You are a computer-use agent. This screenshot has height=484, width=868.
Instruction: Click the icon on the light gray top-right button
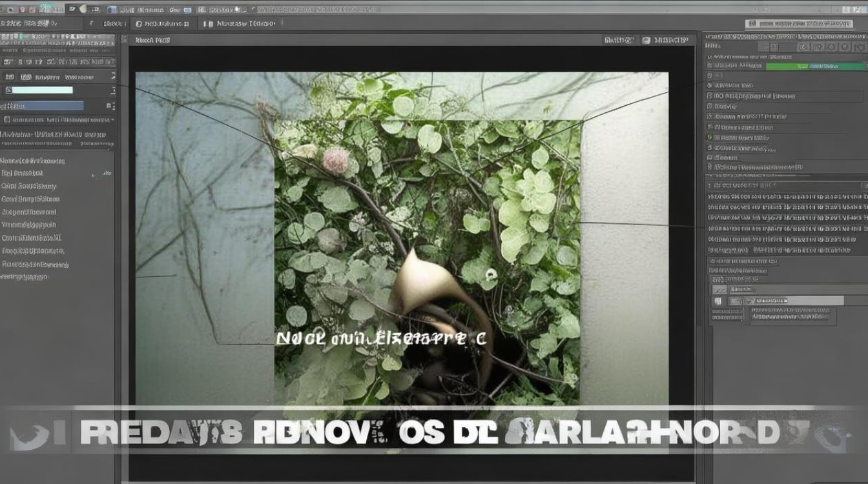(x=751, y=24)
